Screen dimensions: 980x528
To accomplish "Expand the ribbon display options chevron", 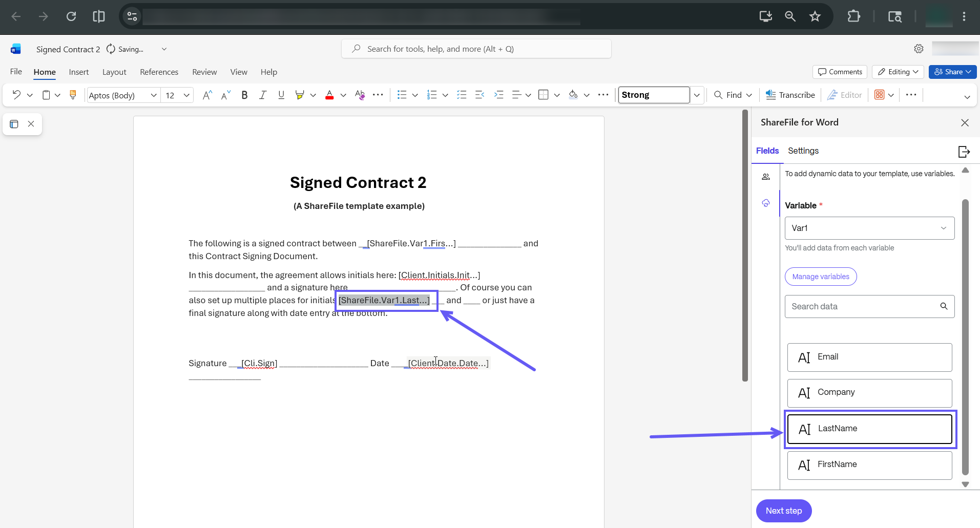I will (x=967, y=97).
